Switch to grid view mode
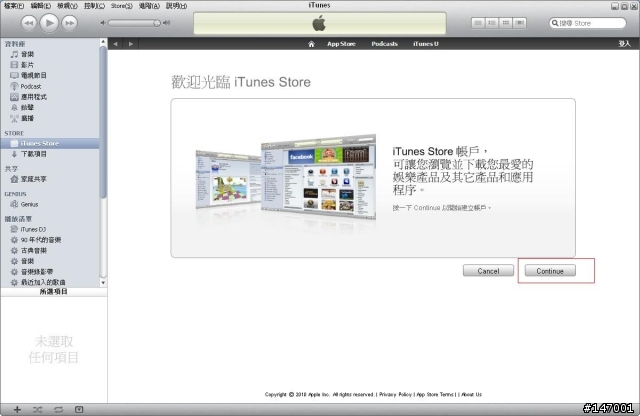640x416 pixels. (506, 23)
